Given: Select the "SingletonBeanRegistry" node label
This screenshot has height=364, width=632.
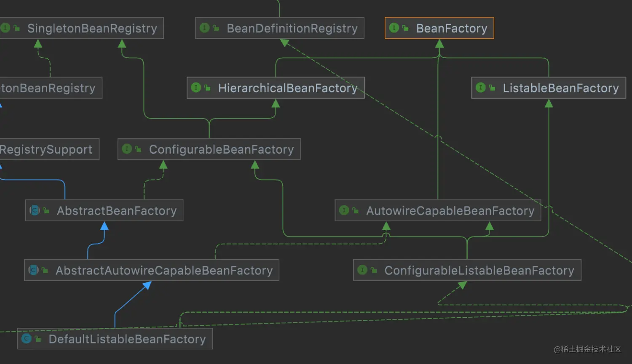Looking at the screenshot, I should 92,28.
